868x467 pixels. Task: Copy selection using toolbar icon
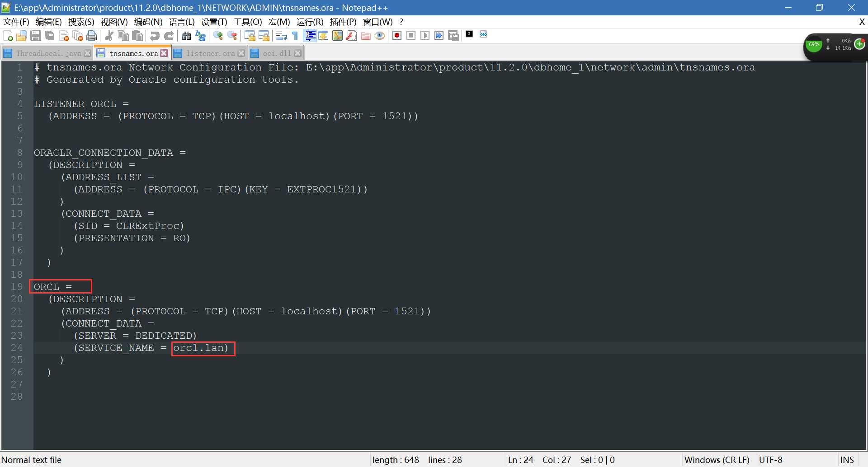pyautogui.click(x=123, y=36)
